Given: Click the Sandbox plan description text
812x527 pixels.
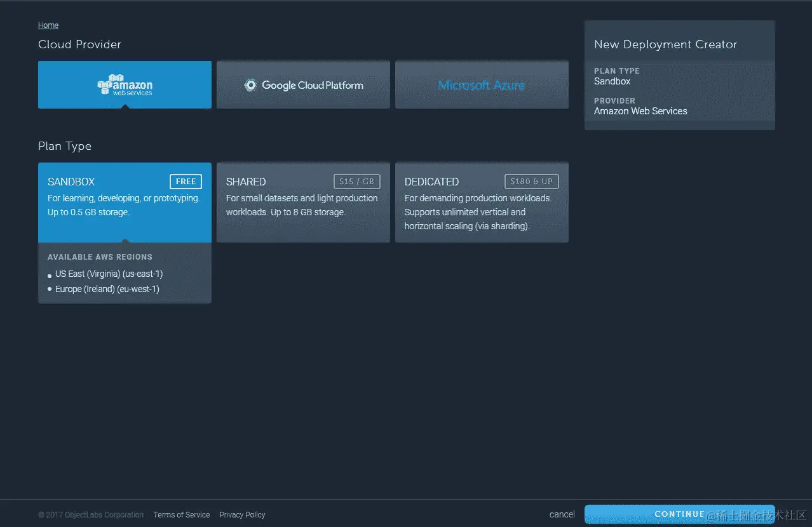Looking at the screenshot, I should pyautogui.click(x=123, y=205).
